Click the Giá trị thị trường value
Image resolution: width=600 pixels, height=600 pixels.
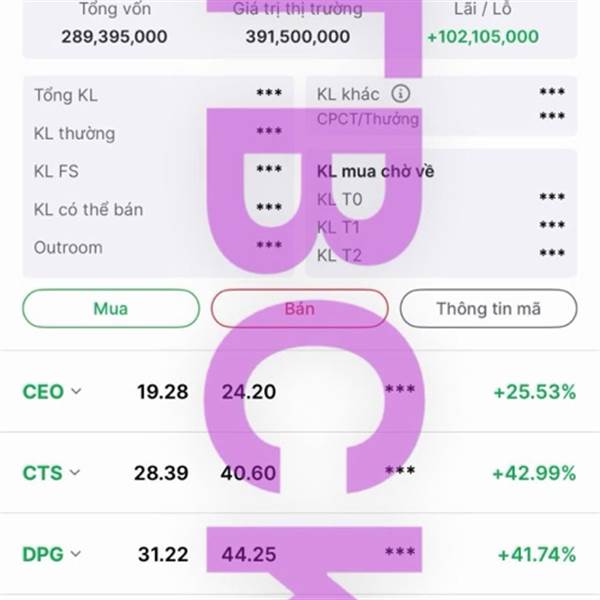298,37
